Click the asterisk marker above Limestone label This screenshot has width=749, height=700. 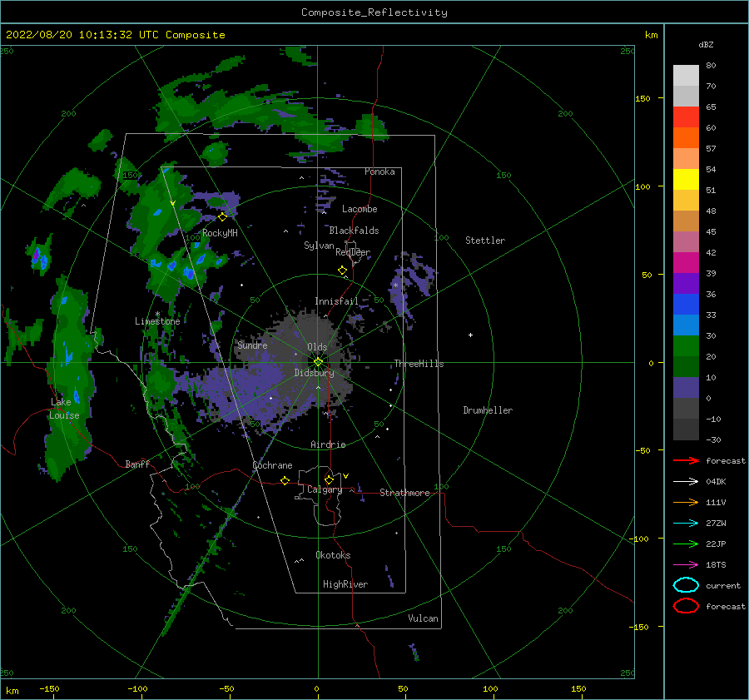tap(157, 314)
